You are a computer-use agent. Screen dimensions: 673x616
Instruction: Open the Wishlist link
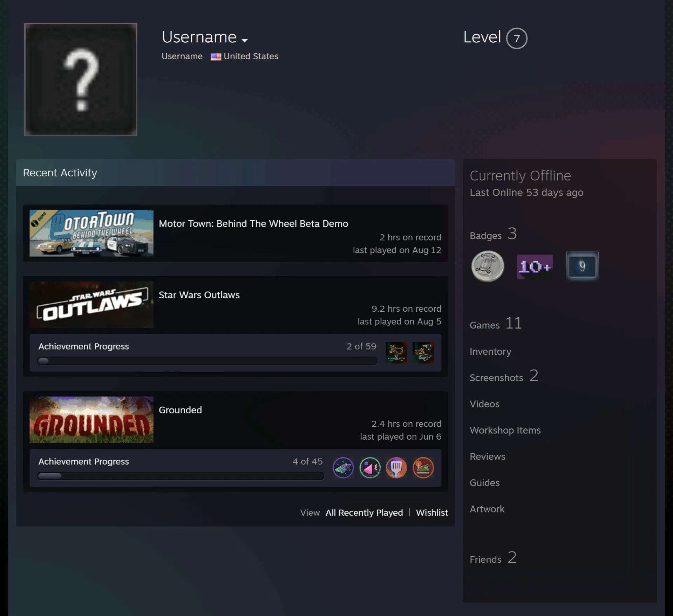[x=432, y=513]
